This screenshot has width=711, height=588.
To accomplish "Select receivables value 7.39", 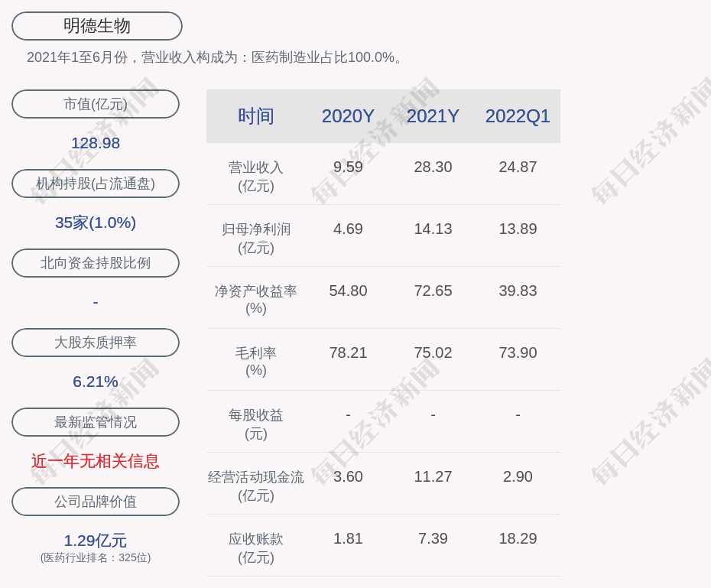I will [433, 538].
